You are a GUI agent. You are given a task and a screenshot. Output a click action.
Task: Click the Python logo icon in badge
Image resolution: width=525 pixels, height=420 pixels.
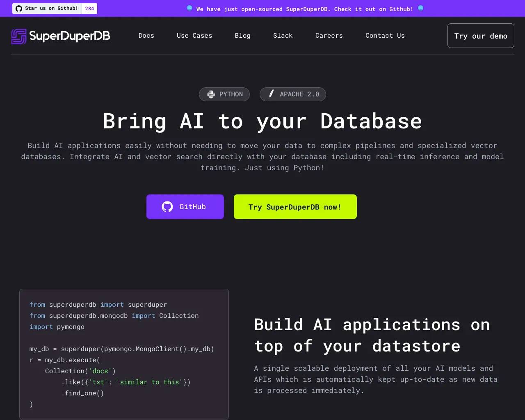(211, 94)
